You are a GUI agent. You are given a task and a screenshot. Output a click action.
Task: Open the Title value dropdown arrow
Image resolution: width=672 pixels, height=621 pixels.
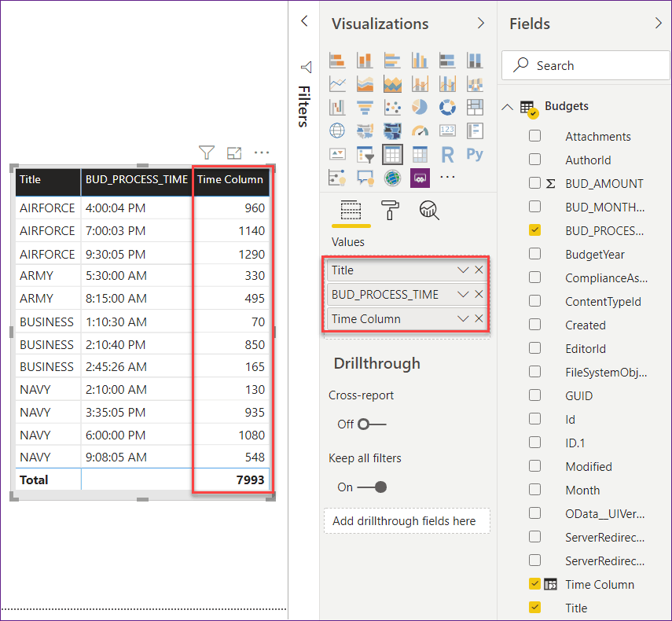pyautogui.click(x=463, y=270)
